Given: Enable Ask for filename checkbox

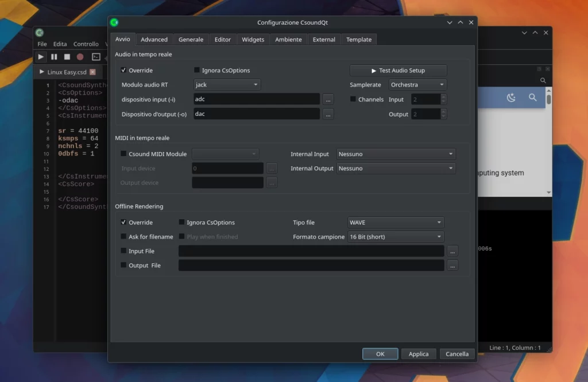Looking at the screenshot, I should 123,236.
